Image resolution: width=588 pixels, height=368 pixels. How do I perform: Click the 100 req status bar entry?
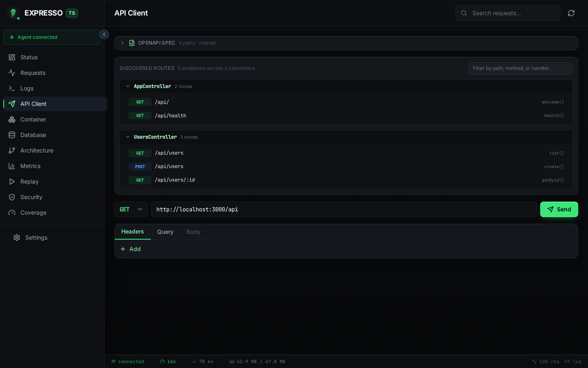click(546, 361)
